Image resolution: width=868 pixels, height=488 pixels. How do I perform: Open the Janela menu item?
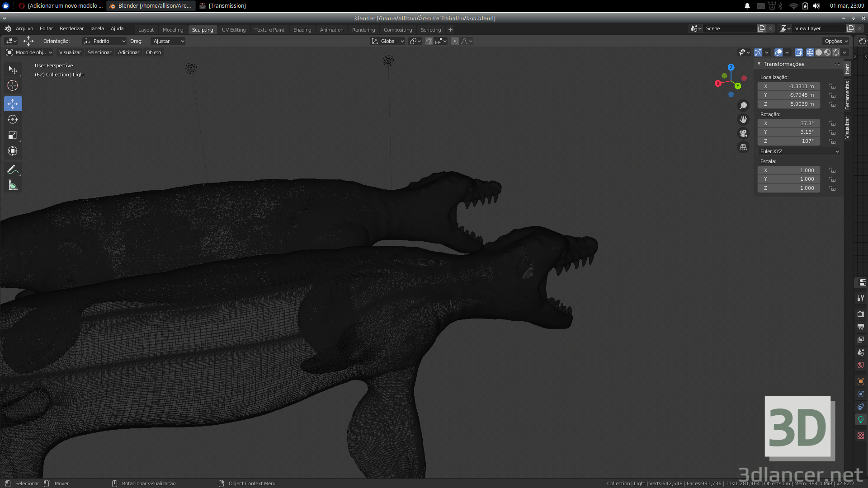click(x=97, y=28)
